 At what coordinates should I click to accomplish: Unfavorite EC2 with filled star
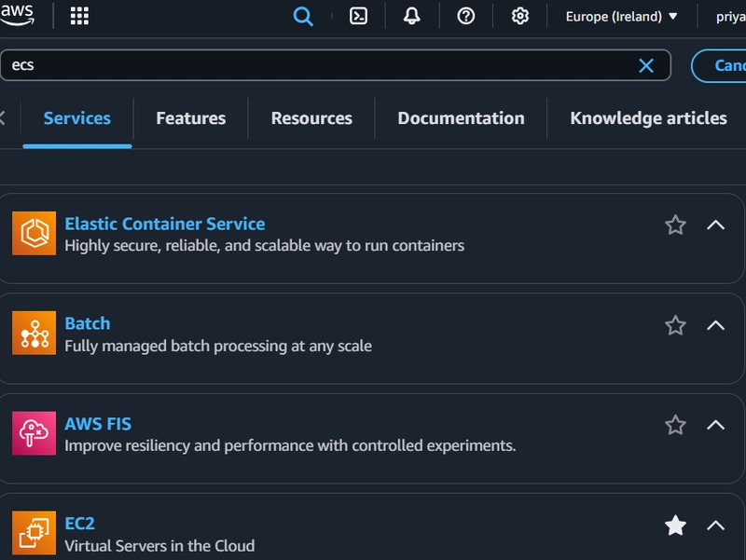[675, 526]
